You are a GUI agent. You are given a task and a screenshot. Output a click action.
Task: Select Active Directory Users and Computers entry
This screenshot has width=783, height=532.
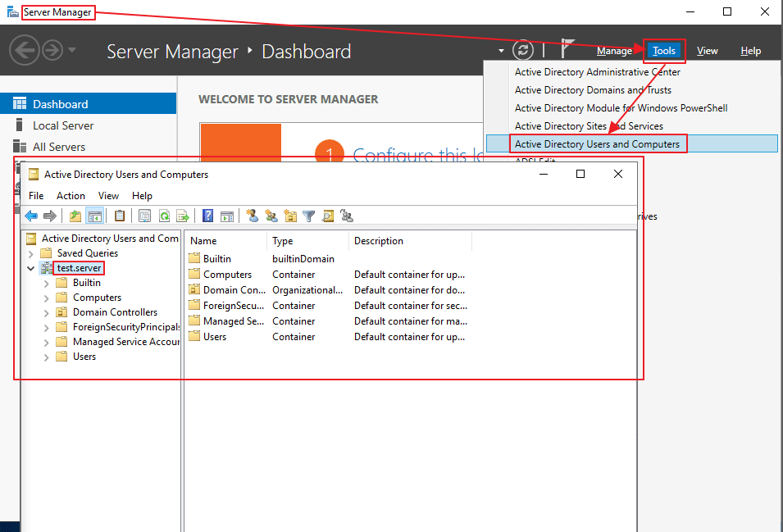(x=632, y=143)
